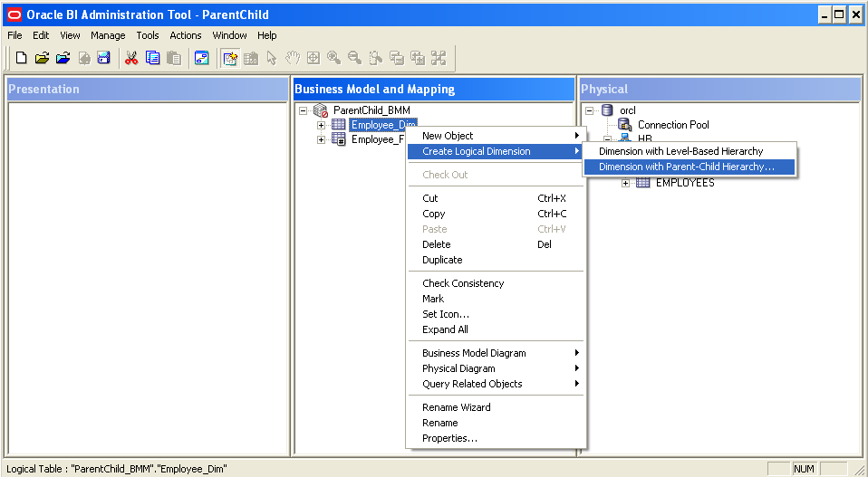Choose Rename in context menu
This screenshot has height=477, width=868.
496,423
